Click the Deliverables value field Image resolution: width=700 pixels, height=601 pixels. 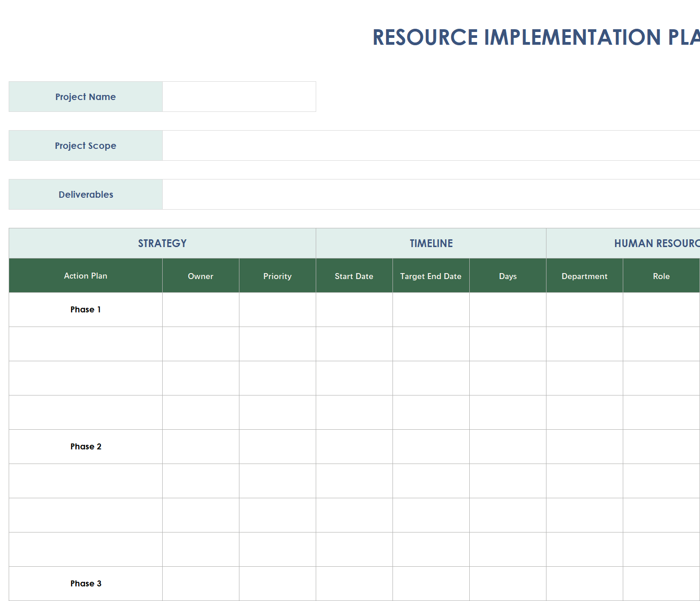tap(431, 195)
